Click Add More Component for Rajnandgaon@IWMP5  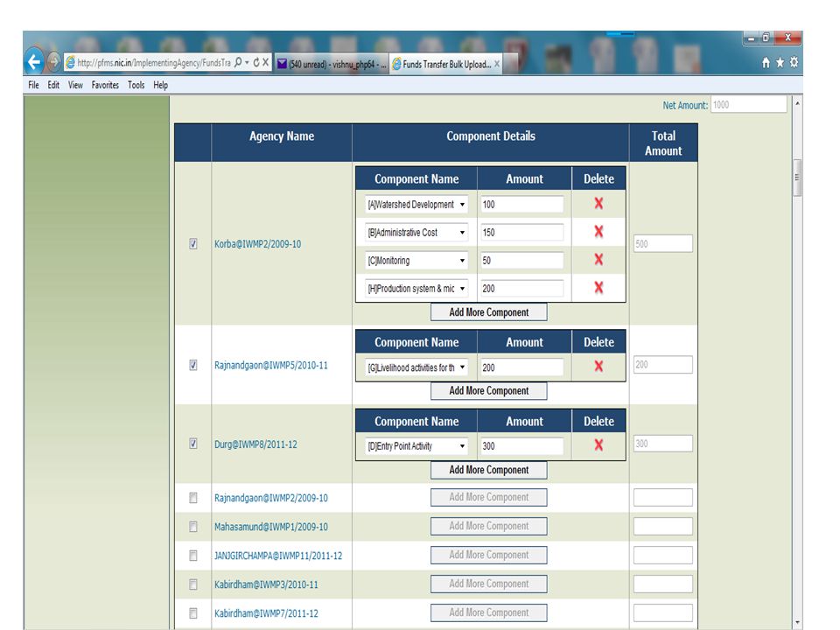[x=488, y=390]
